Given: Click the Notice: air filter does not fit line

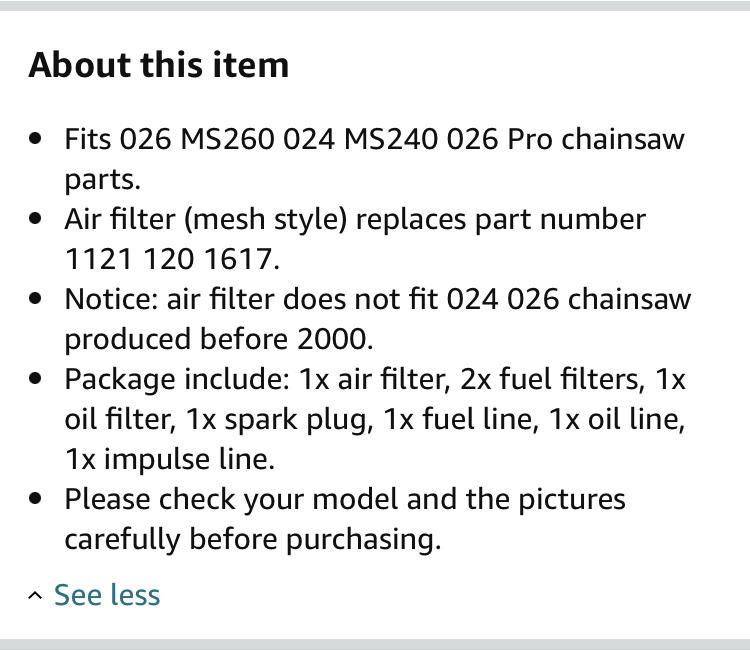Looking at the screenshot, I should (378, 299).
